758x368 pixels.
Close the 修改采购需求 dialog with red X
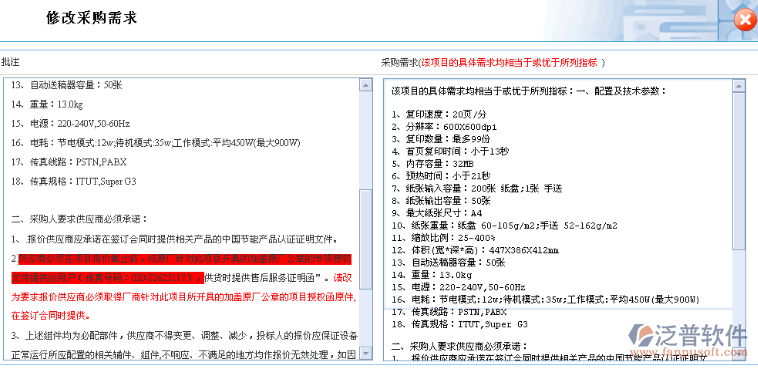(743, 20)
